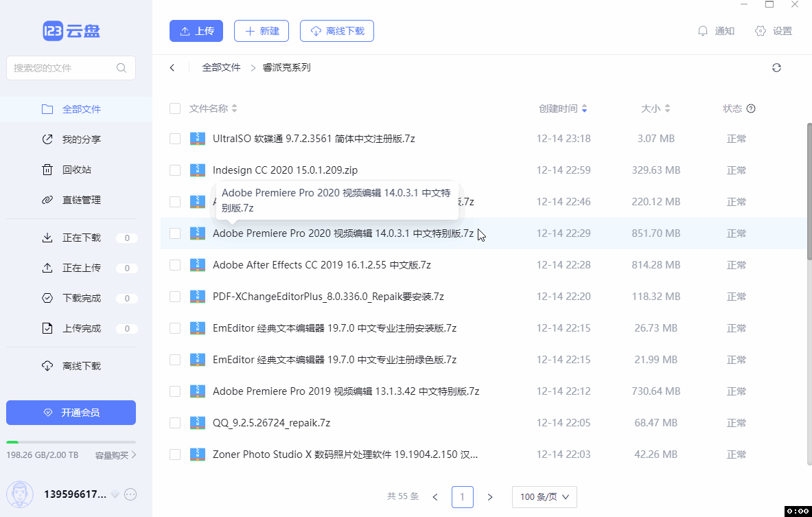Open Adobe After Effects CC 2019 file
Viewport: 812px width, 517px height.
pos(322,265)
